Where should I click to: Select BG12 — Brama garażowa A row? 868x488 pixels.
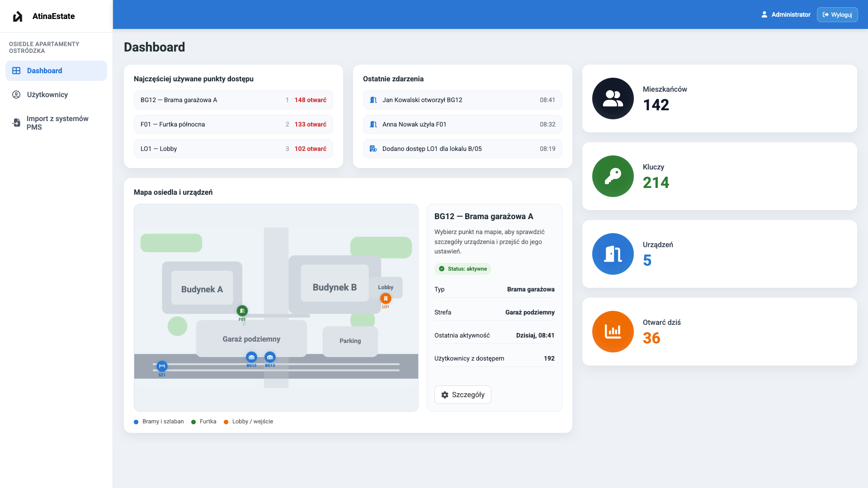[233, 100]
